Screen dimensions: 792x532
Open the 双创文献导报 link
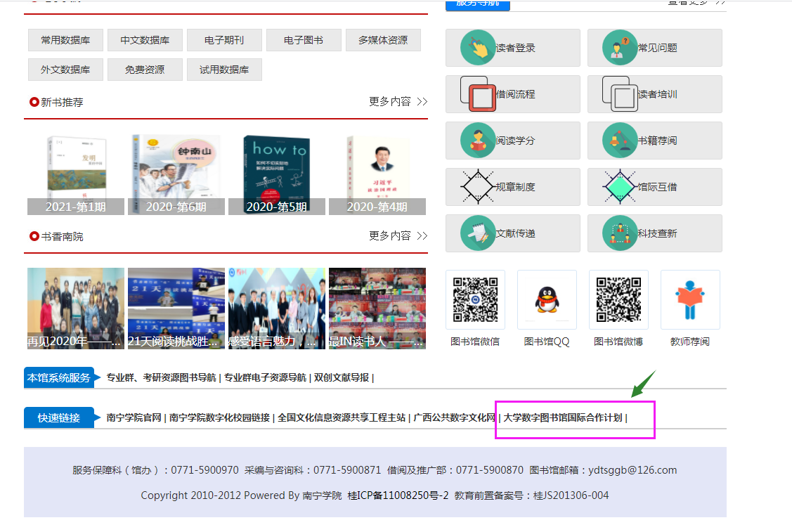[x=341, y=377]
